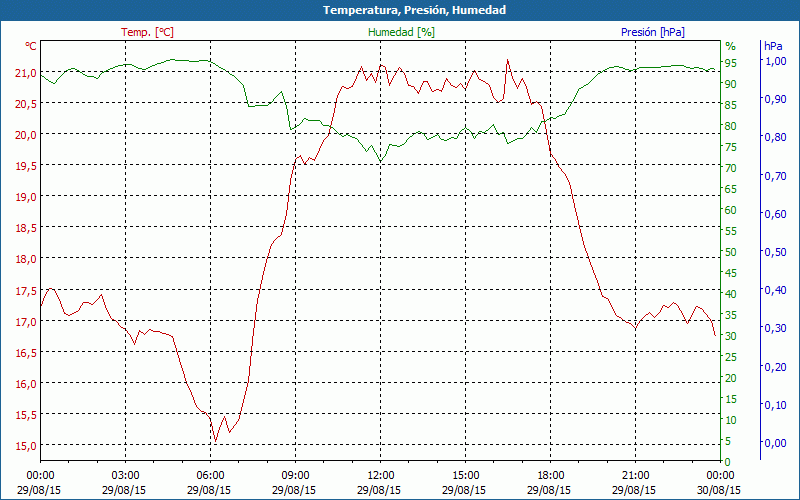Click the '0,10' pressure axis value
The width and height of the screenshot is (800, 500).
[x=775, y=406]
